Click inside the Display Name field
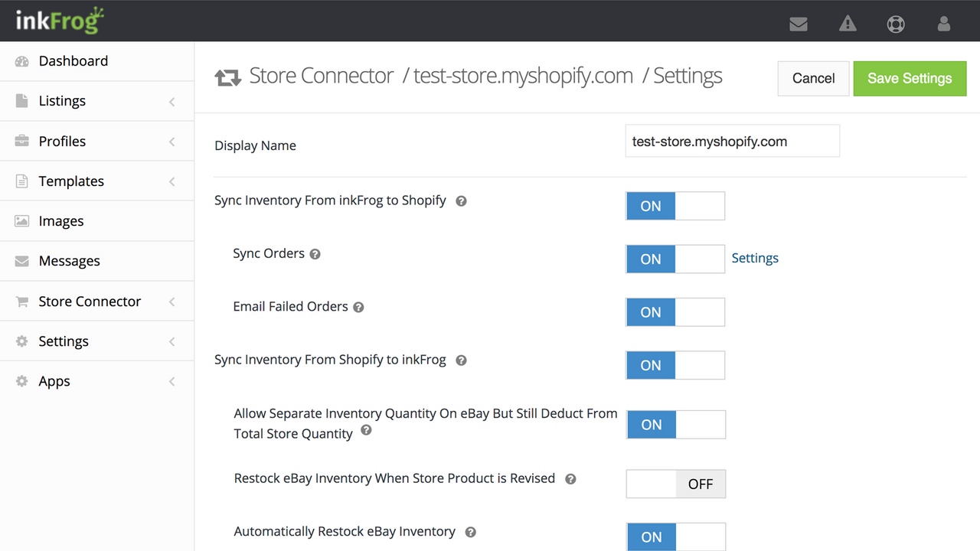 click(x=732, y=141)
